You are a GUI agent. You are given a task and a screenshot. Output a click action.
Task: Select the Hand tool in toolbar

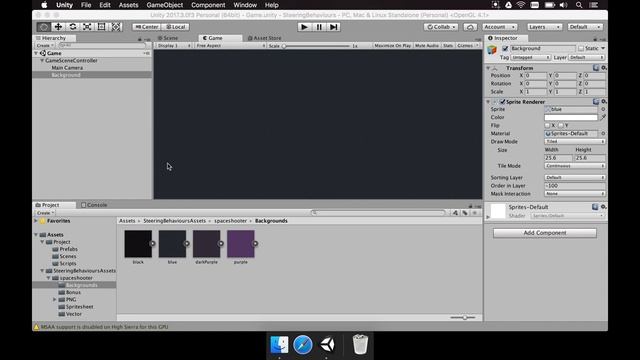pyautogui.click(x=44, y=27)
